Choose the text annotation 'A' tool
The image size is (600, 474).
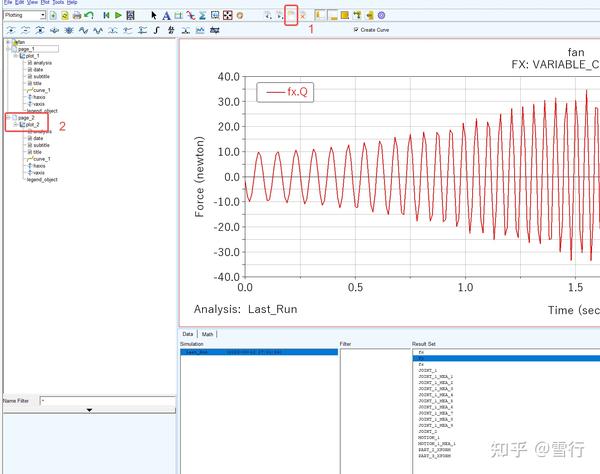pos(166,16)
